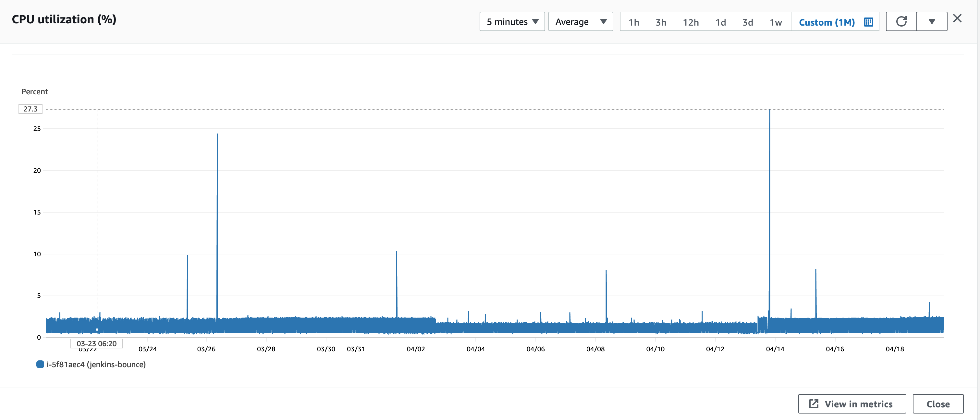This screenshot has height=420, width=980.
Task: Click the spike peak near 03/26
Action: tap(217, 135)
